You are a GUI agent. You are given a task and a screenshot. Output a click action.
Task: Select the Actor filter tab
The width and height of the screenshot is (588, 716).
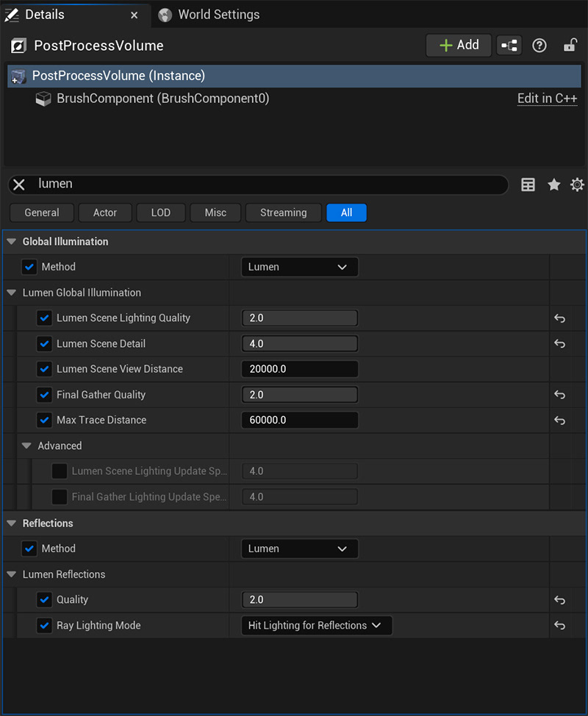[x=105, y=212]
